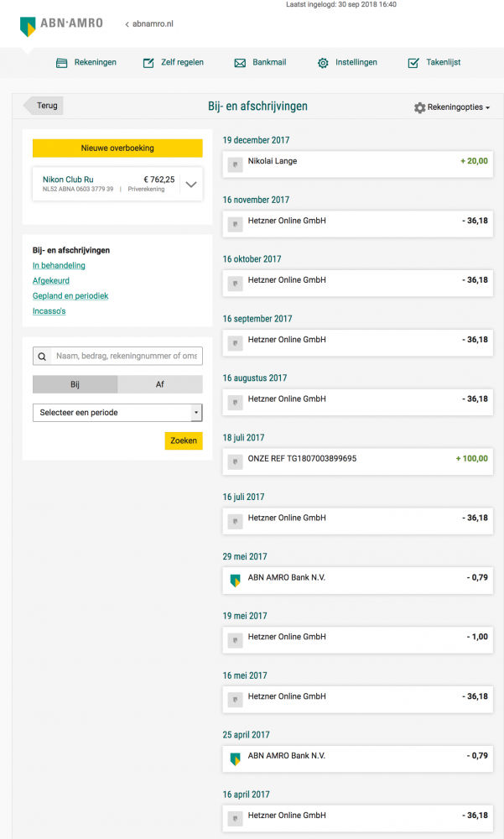Click the icon on 16 oktober Hetzner transaction
Viewport: 504px width, 839px height.
pyautogui.click(x=235, y=284)
